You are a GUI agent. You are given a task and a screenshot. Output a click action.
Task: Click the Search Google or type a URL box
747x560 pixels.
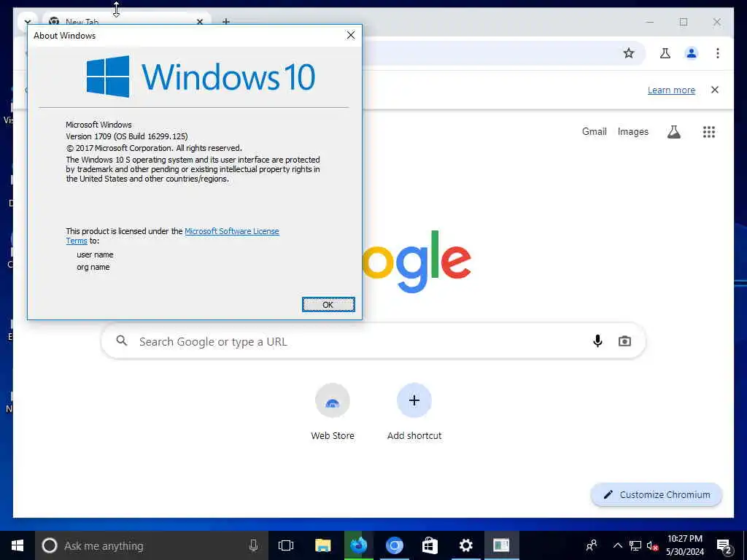373,341
